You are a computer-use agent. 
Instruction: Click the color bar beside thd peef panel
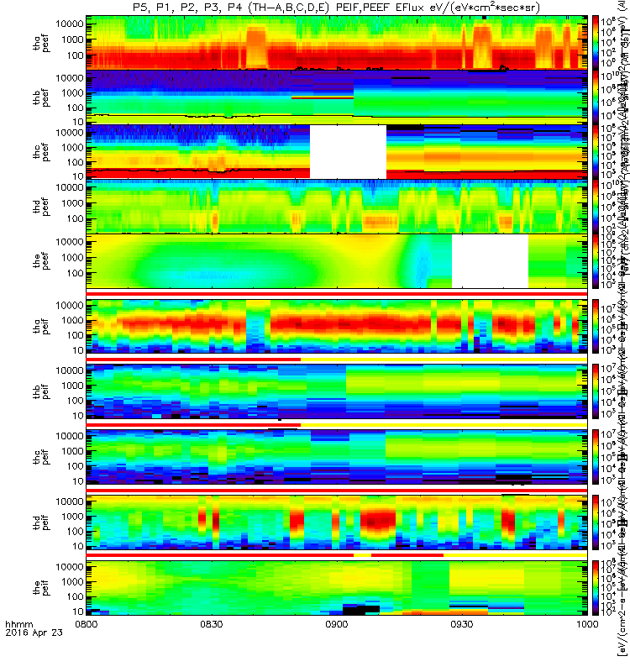tap(596, 207)
